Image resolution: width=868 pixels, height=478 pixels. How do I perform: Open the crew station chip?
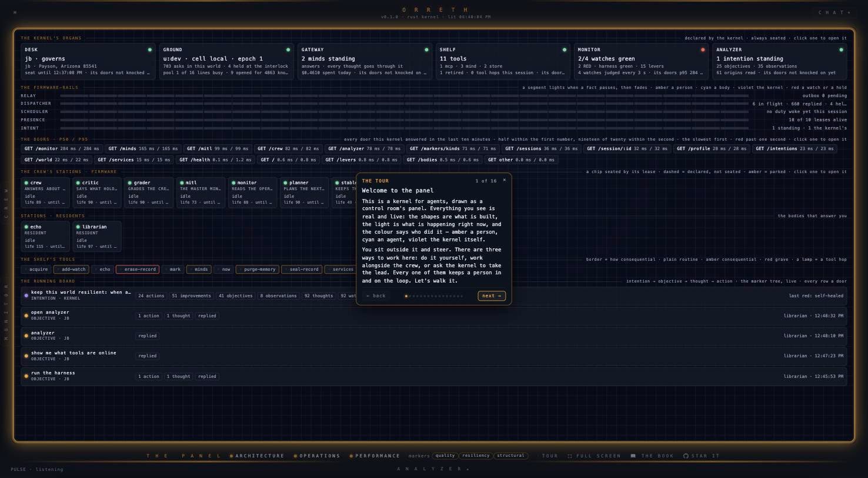tap(45, 192)
